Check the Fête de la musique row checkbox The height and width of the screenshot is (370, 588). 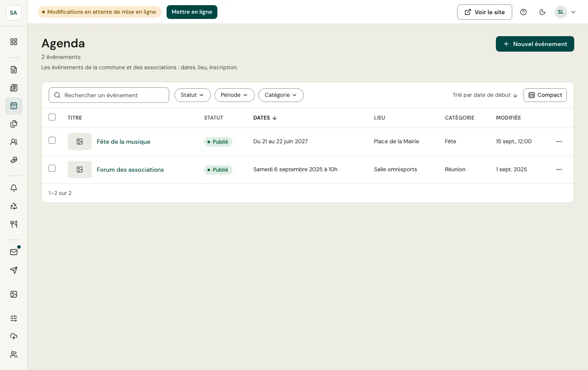[x=52, y=140]
